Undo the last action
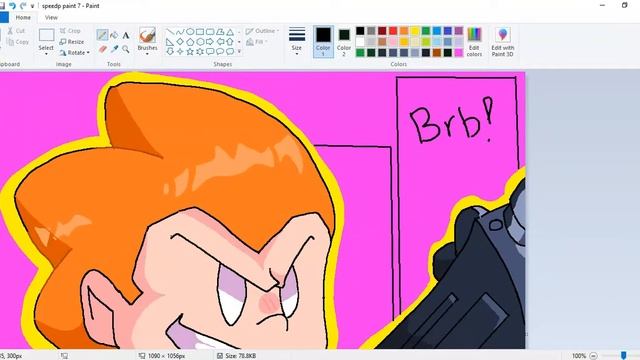 pos(12,6)
